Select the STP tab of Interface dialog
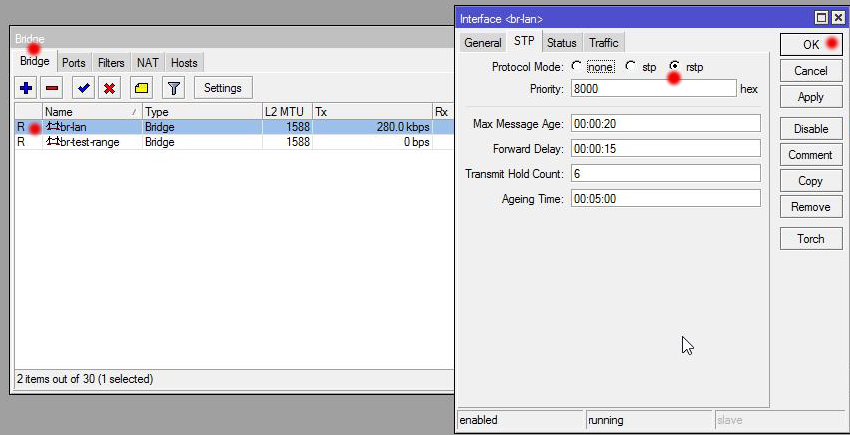 tap(524, 41)
